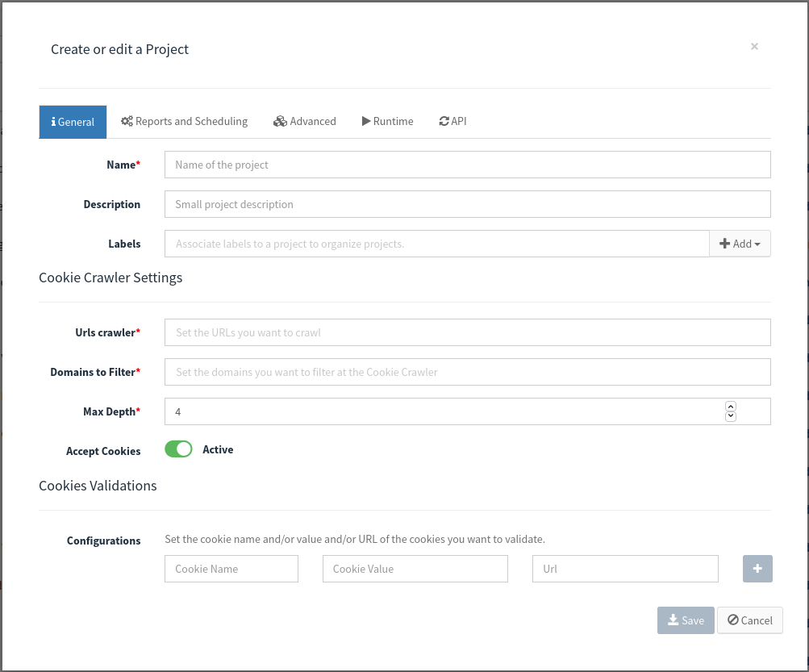Click the Configurations label
Viewport: 809px width, 672px height.
click(104, 541)
